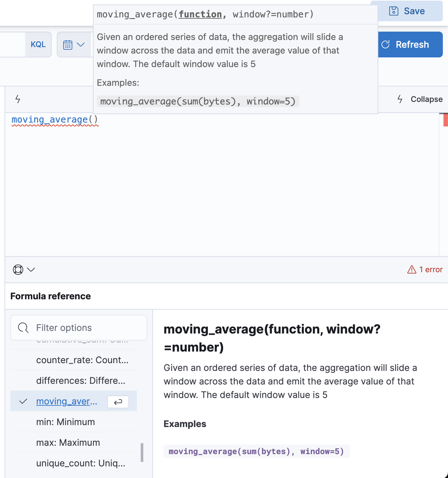The height and width of the screenshot is (478, 448).
Task: Click the red error marker in editor overview ruler
Action: click(x=445, y=120)
